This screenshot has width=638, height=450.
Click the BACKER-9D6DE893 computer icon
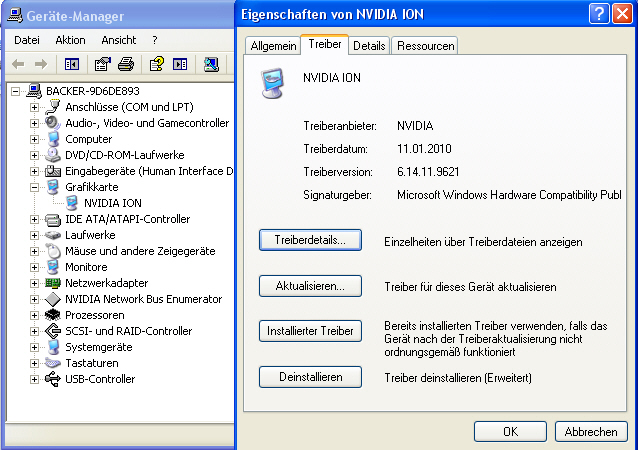34,91
